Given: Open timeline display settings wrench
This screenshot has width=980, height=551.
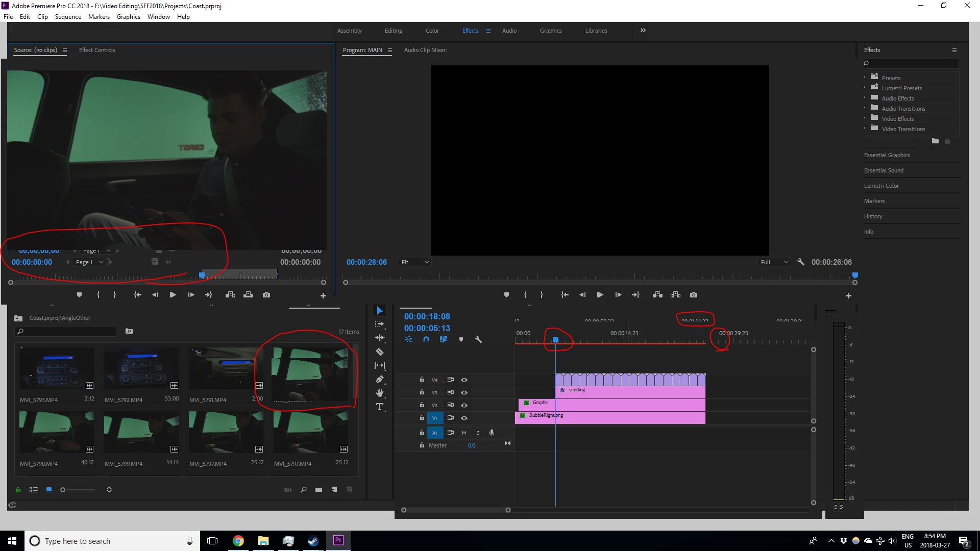Looking at the screenshot, I should point(478,339).
